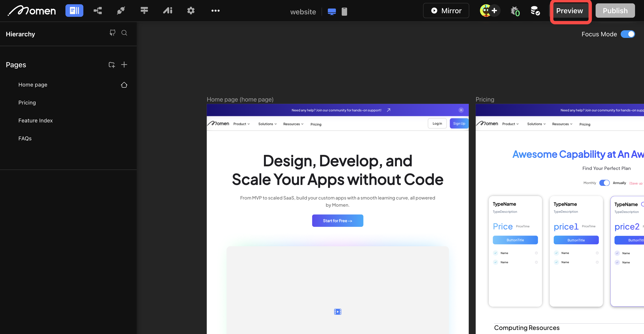Select the Feature Index page
644x334 pixels.
click(35, 121)
